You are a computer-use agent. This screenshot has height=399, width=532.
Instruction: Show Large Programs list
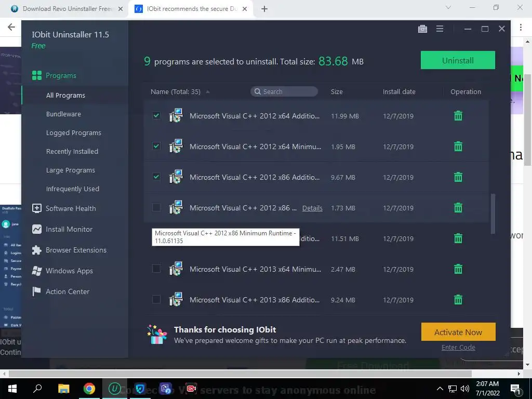(x=71, y=170)
